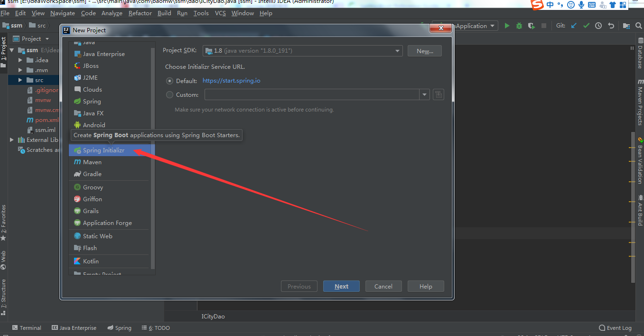Click Sogou input method S logo
Screen dimensions: 644x336
coord(537,5)
